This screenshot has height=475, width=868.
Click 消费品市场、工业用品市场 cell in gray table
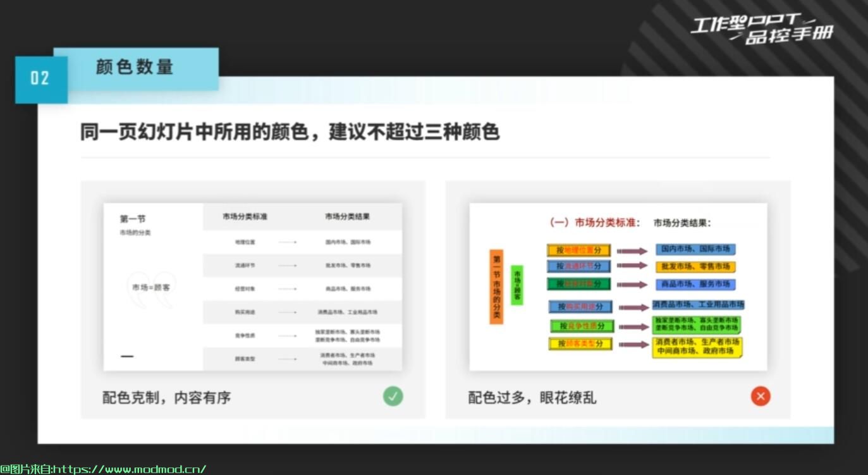pos(348,312)
